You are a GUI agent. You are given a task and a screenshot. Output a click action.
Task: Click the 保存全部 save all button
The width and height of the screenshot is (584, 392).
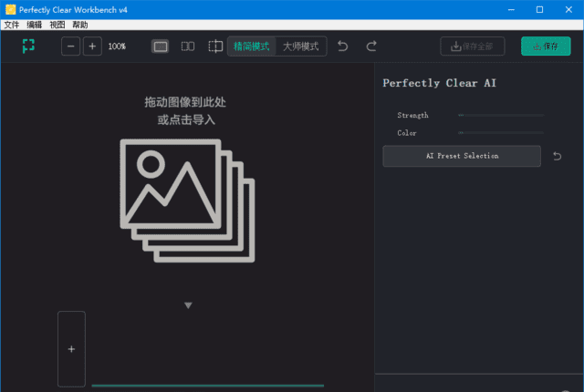[473, 46]
